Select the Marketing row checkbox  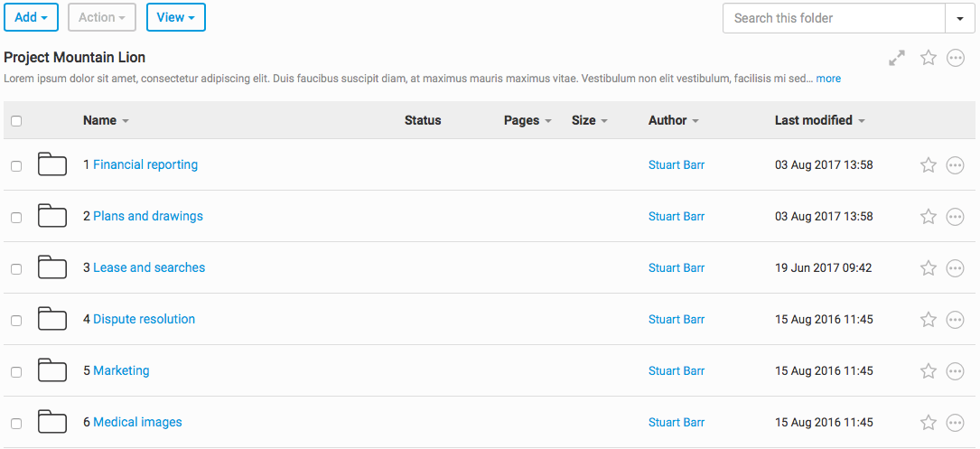click(x=16, y=372)
